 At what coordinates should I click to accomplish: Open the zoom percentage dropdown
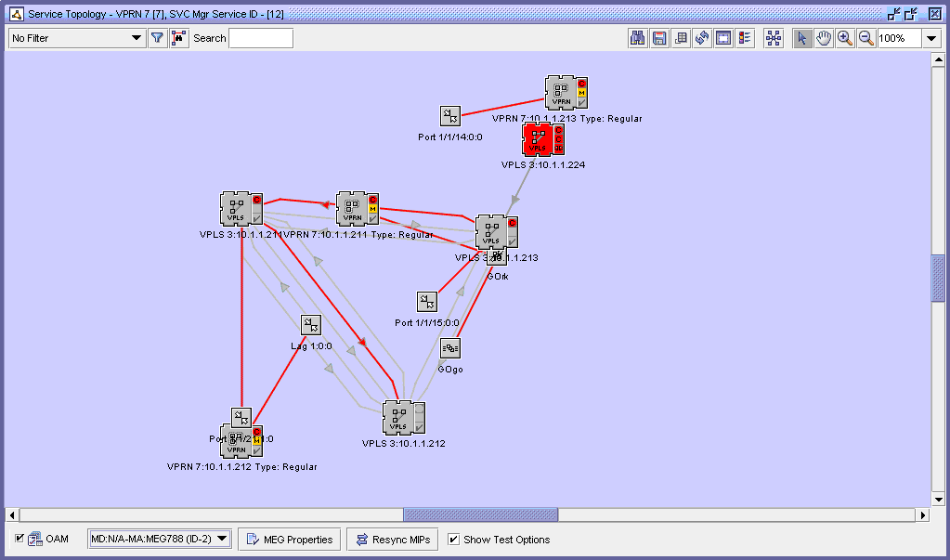pos(932,38)
